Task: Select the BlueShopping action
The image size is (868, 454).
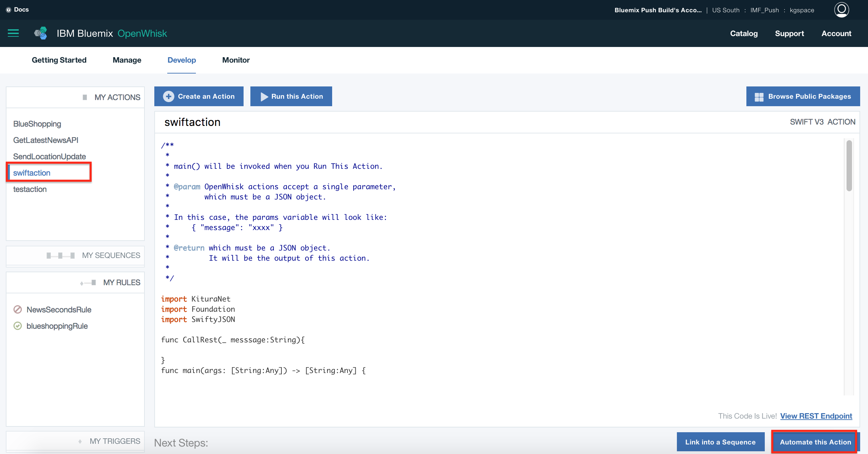Action: click(37, 124)
